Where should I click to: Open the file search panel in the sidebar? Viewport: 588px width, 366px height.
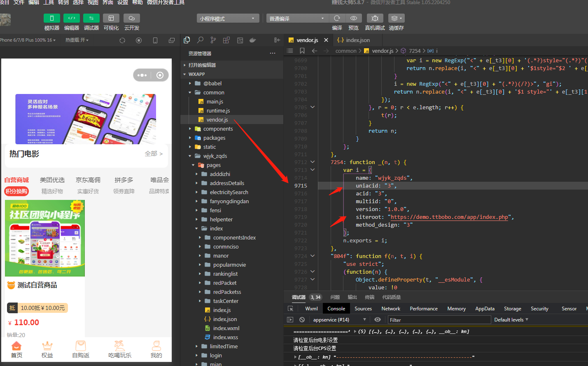pyautogui.click(x=200, y=40)
